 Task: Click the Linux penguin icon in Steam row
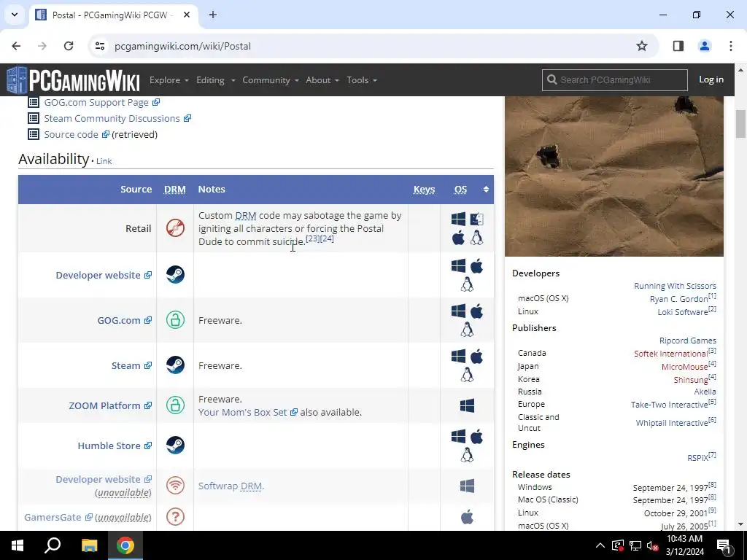468,376
